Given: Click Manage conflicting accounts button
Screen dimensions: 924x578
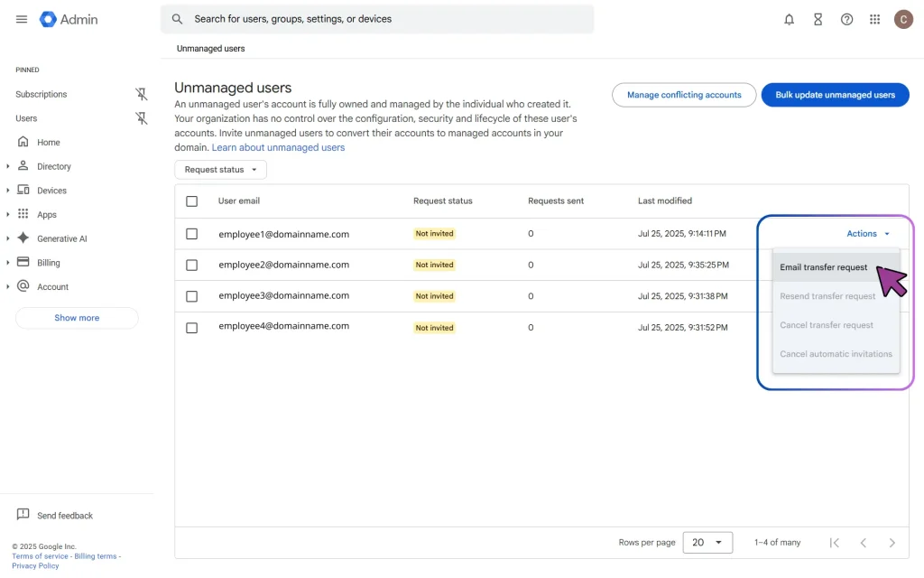Looking at the screenshot, I should 684,95.
